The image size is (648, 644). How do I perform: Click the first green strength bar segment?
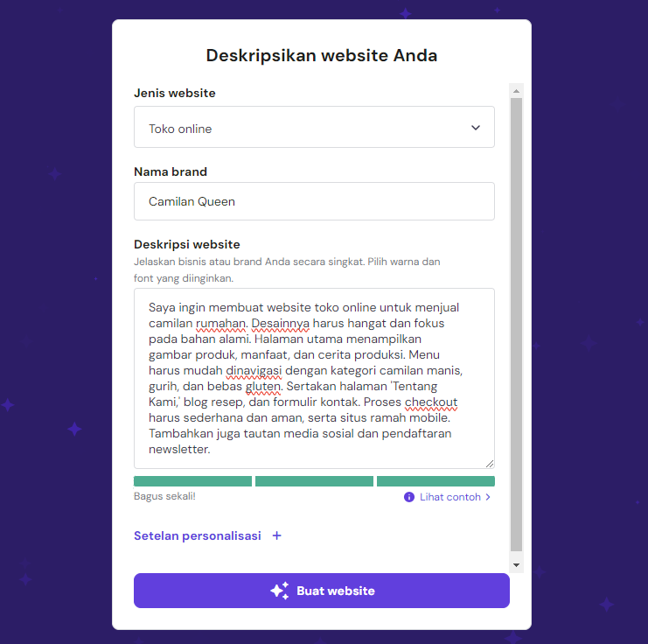pyautogui.click(x=192, y=481)
